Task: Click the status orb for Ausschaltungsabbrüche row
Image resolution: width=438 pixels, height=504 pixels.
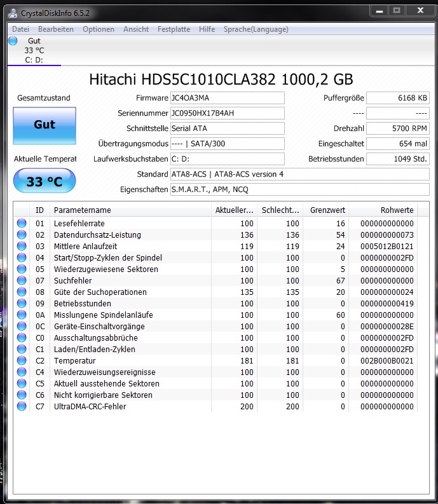Action: [22, 337]
